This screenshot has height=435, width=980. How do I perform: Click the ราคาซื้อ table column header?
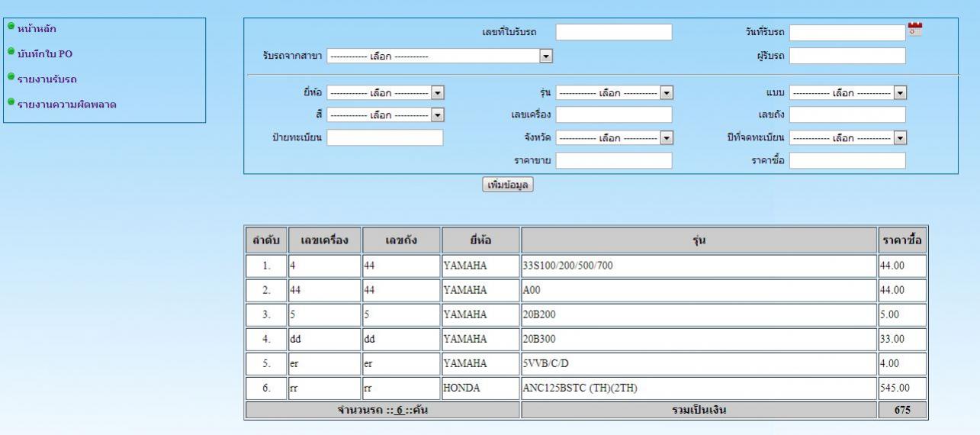pos(901,240)
